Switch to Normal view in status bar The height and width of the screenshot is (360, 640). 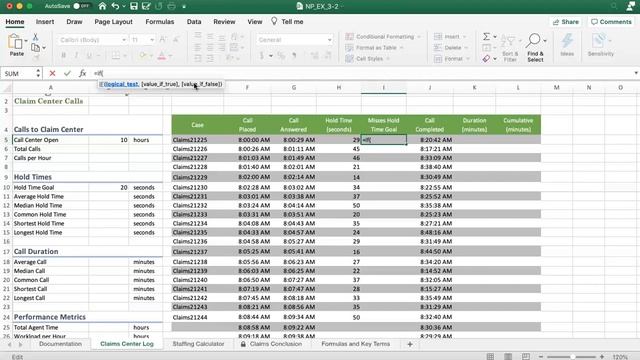(490, 356)
